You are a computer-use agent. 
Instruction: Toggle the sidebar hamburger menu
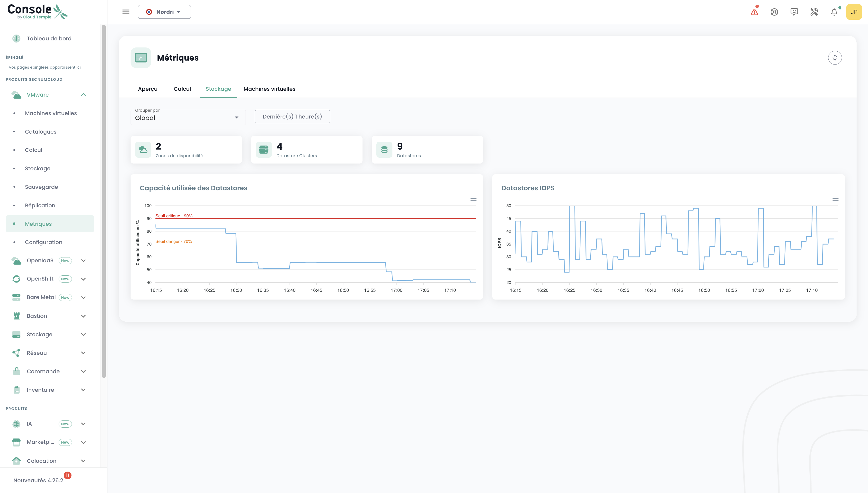(126, 12)
